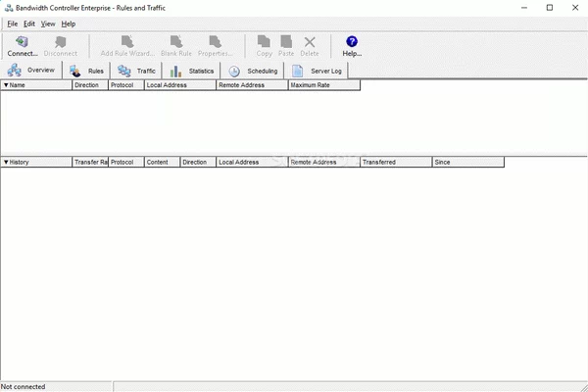This screenshot has height=392, width=588.
Task: Click the traffic Direction column header
Action: [198, 162]
